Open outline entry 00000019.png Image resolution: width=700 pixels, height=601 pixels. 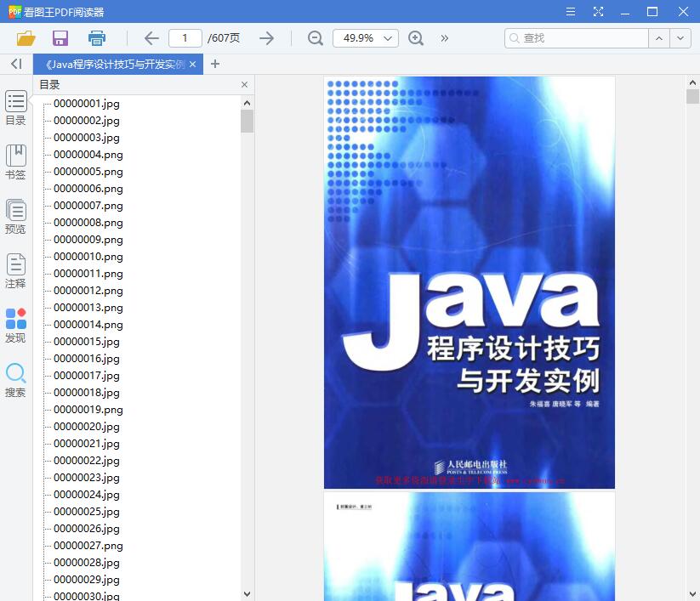tap(88, 409)
